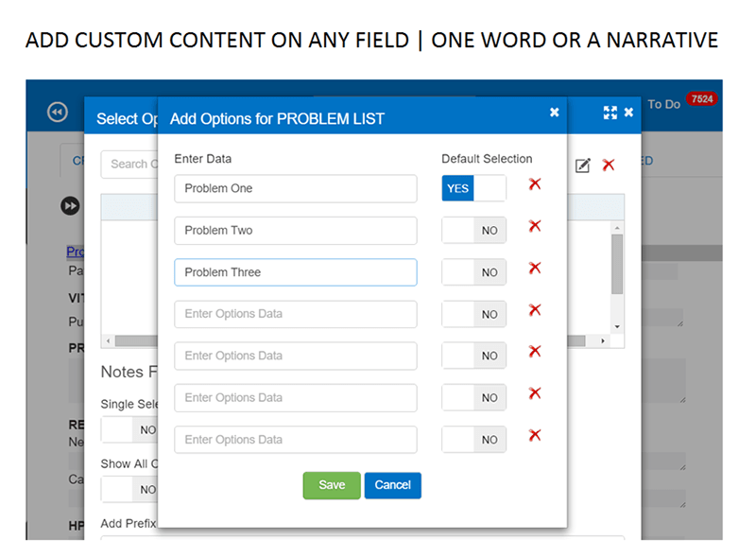756x557 pixels.
Task: Click the fourth empty Enter Options Data field
Action: pos(295,440)
